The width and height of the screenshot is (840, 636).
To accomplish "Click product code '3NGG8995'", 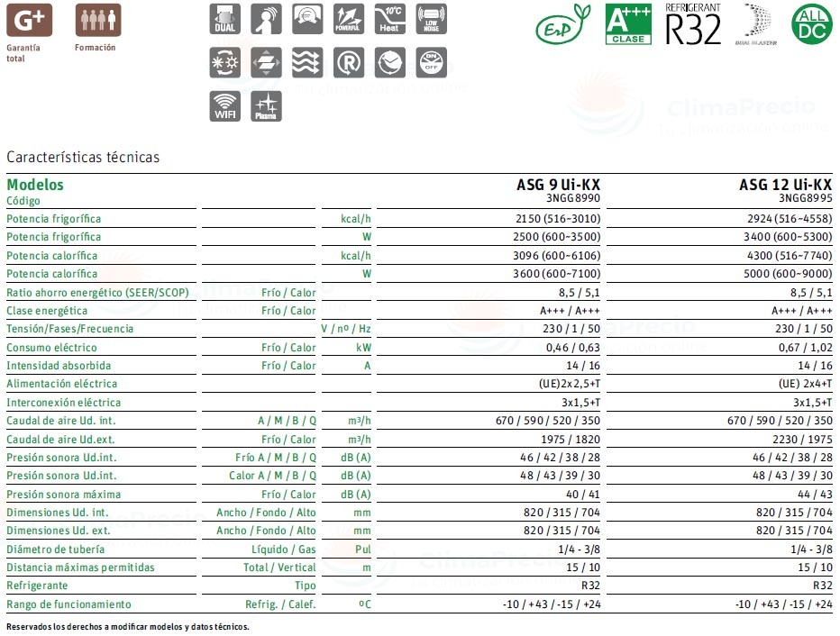I will pyautogui.click(x=806, y=198).
